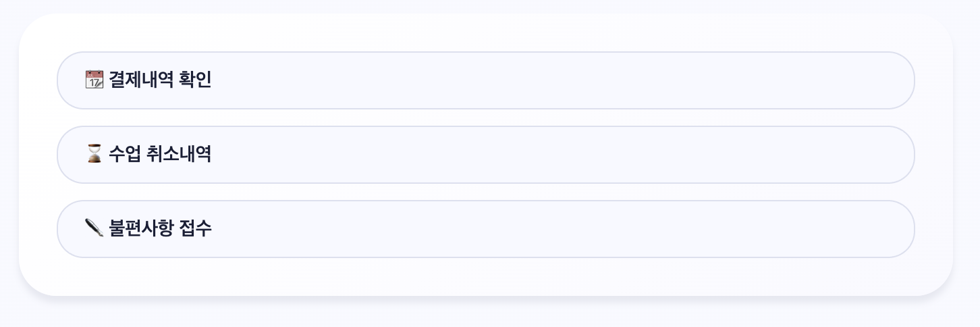Click the 결제내역 확인 text label
This screenshot has height=327, width=980.
tap(160, 80)
